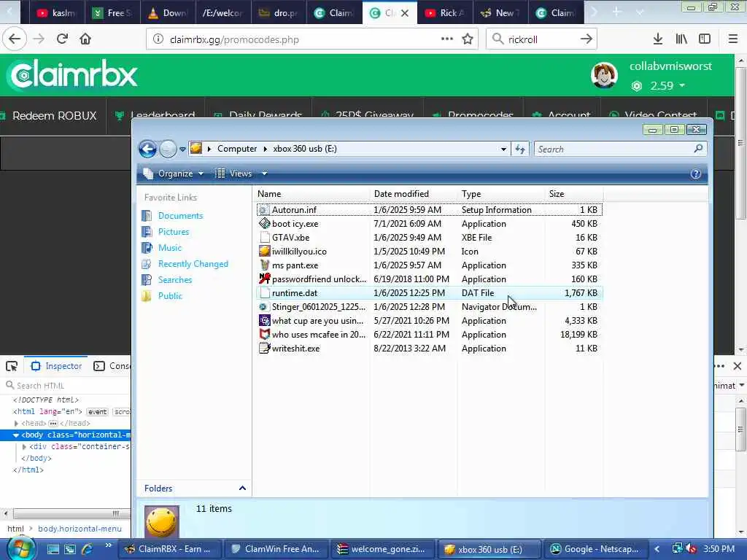The image size is (747, 560).
Task: View site information icon in address bar
Action: click(x=158, y=39)
